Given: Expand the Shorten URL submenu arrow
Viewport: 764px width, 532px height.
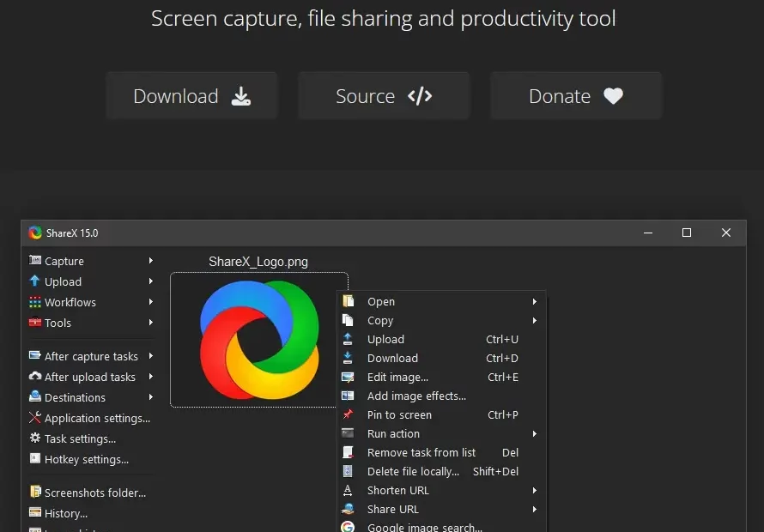Looking at the screenshot, I should 535,490.
